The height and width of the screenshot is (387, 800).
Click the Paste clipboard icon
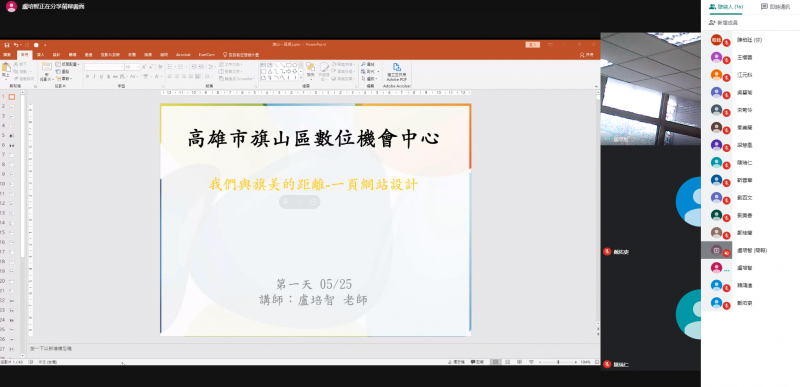(6, 68)
